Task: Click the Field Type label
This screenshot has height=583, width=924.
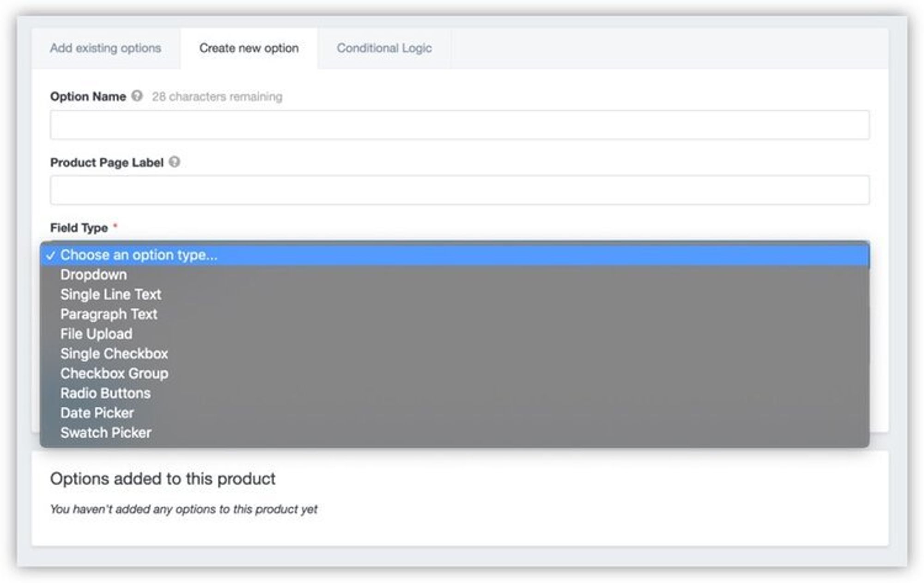Action: 79,228
